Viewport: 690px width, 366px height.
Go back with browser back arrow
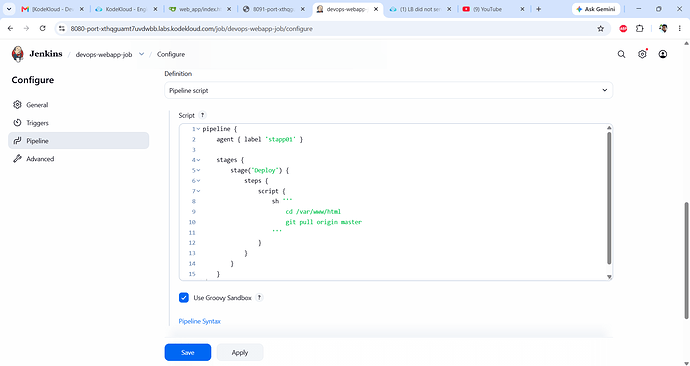point(11,29)
